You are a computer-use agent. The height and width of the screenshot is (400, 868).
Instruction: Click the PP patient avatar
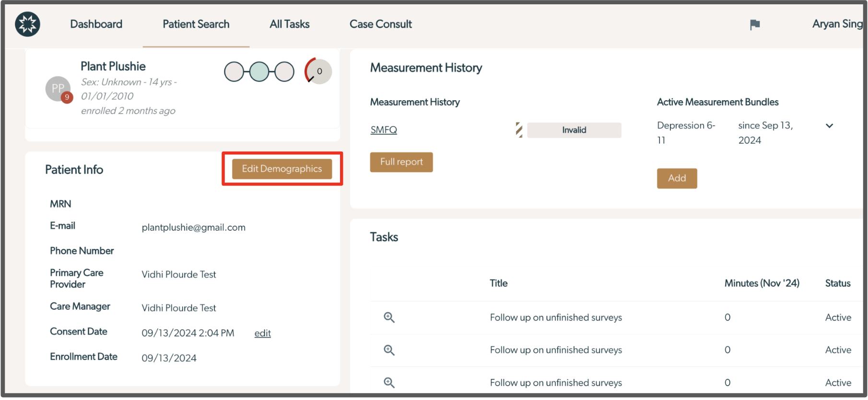58,88
